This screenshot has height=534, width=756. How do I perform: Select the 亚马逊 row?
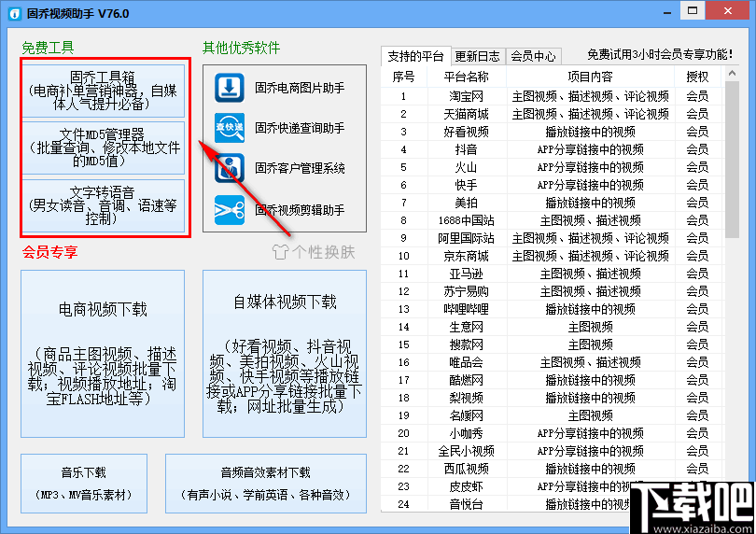pos(553,274)
